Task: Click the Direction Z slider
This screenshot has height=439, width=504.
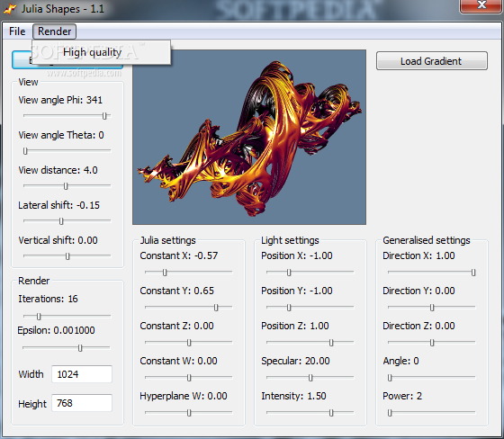Action: (x=431, y=342)
